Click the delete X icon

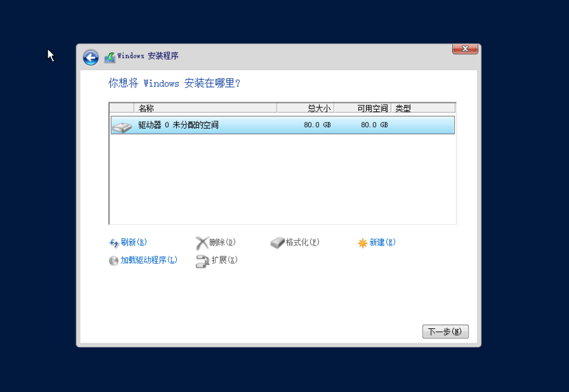(x=202, y=243)
